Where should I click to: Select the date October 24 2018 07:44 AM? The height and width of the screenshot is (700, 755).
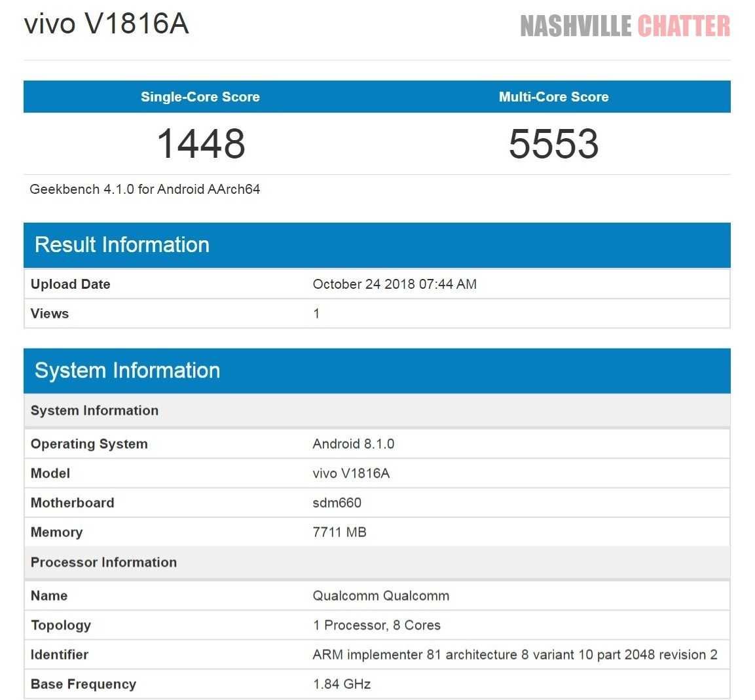[x=395, y=284]
